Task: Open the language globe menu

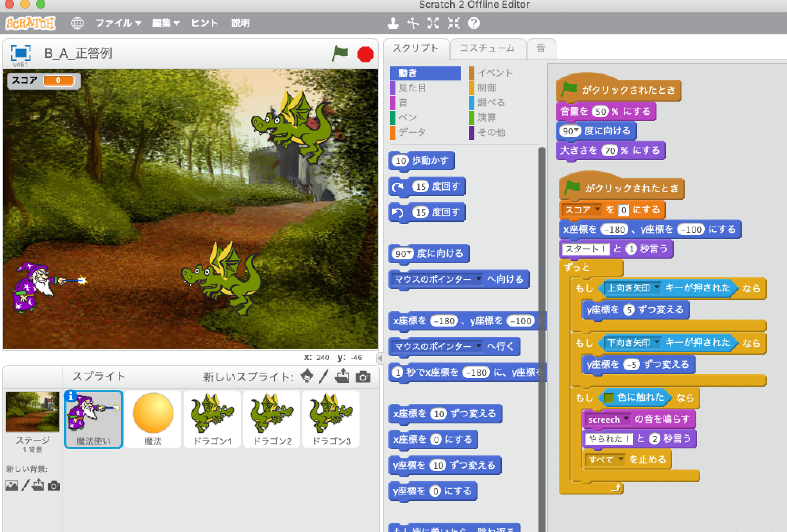Action: tap(77, 23)
